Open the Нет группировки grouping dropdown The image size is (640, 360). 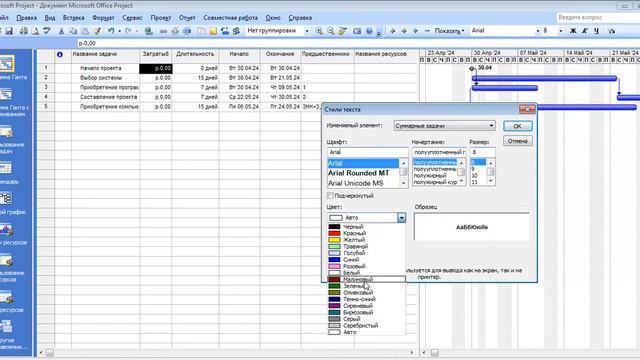tap(307, 31)
